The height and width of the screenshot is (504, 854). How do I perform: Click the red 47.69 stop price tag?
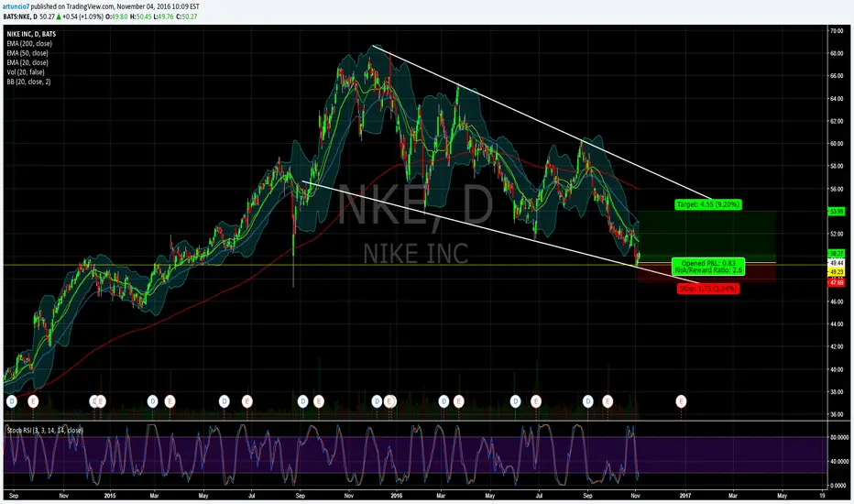(x=836, y=283)
